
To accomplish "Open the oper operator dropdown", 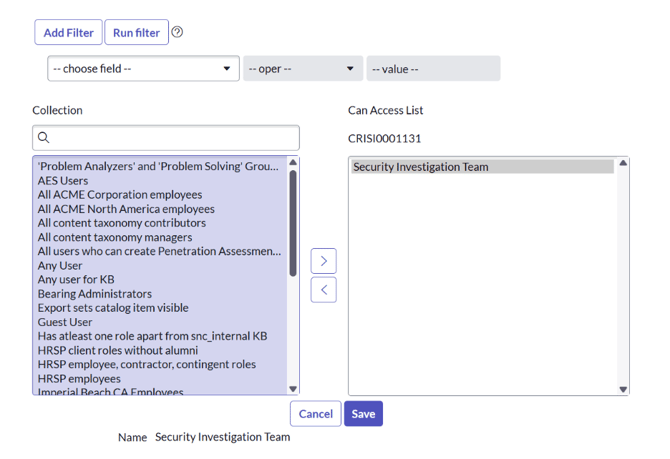I will click(303, 68).
